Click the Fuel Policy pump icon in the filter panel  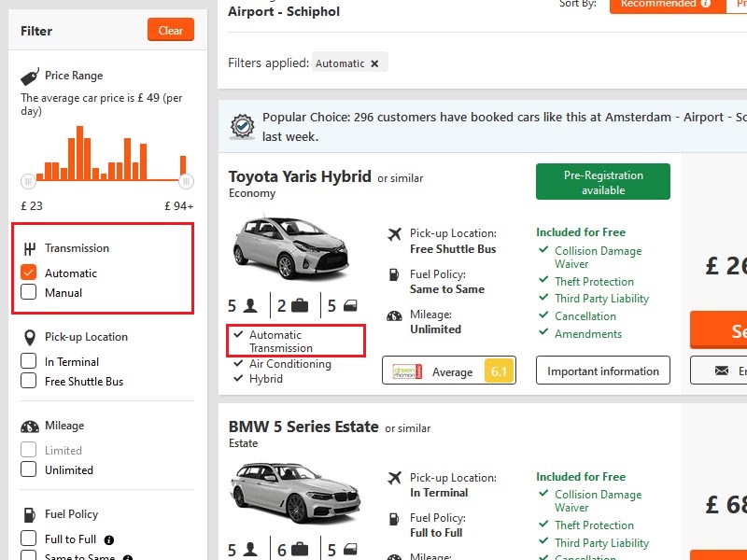(x=30, y=515)
